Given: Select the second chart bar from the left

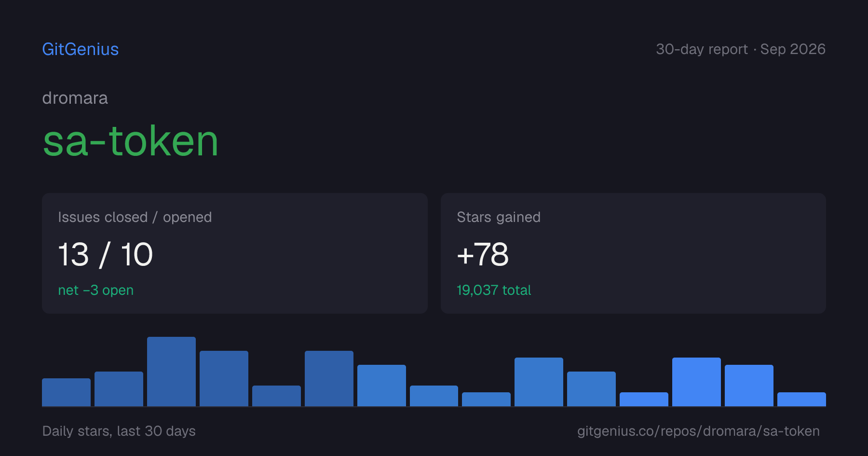Looking at the screenshot, I should (x=119, y=389).
